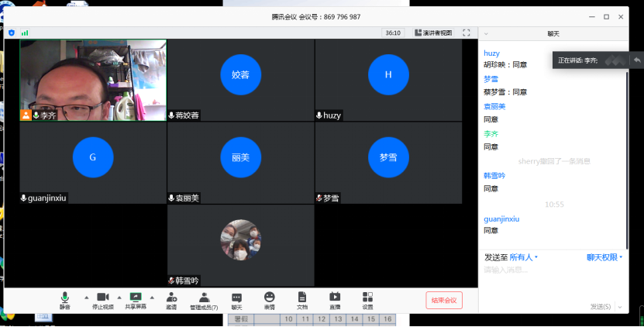Click the End Meeting (结束会议) button
This screenshot has width=644, height=327.
(x=444, y=300)
